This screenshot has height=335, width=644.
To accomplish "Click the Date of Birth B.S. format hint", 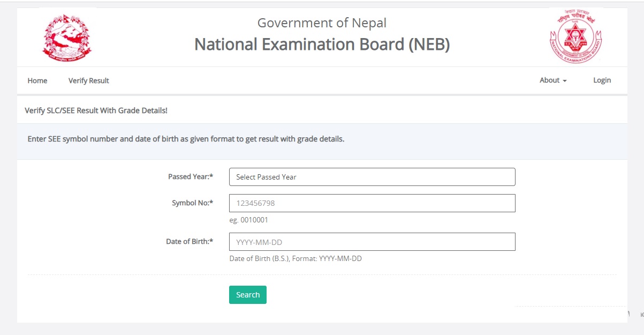I will 296,258.
